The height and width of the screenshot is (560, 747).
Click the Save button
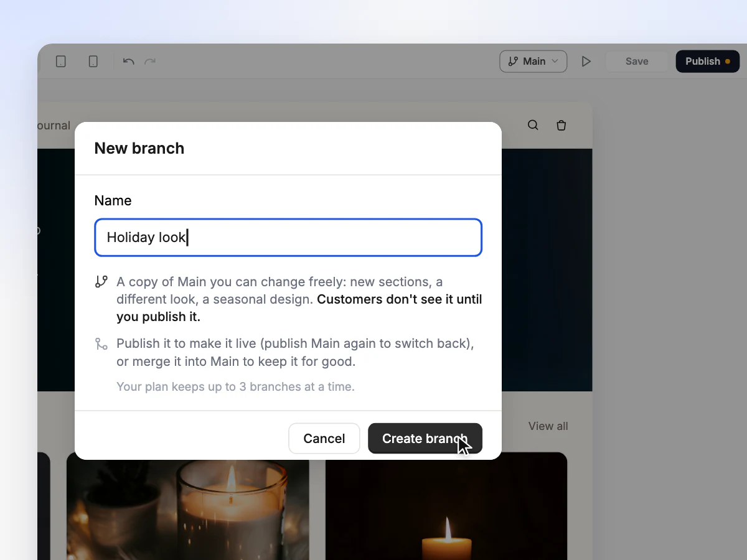point(637,62)
